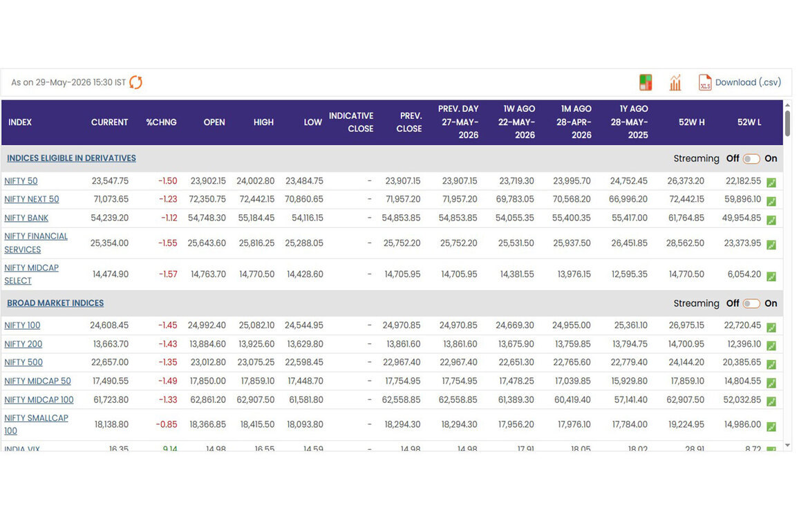Image resolution: width=799 pixels, height=532 pixels.
Task: Click the INDICATIVE CLOSE column header
Action: [x=351, y=122]
